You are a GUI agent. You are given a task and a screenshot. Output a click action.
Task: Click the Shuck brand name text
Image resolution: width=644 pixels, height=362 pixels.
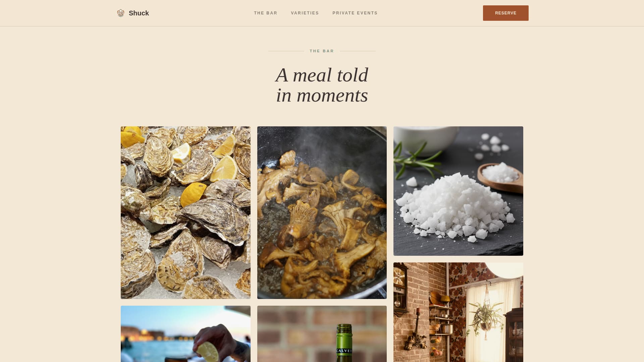click(x=139, y=13)
